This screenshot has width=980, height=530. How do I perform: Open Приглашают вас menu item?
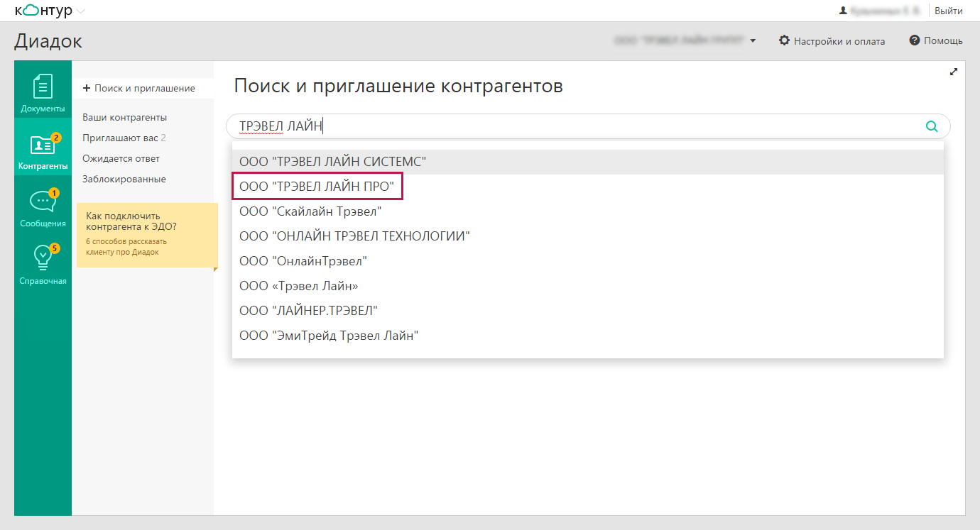click(124, 138)
